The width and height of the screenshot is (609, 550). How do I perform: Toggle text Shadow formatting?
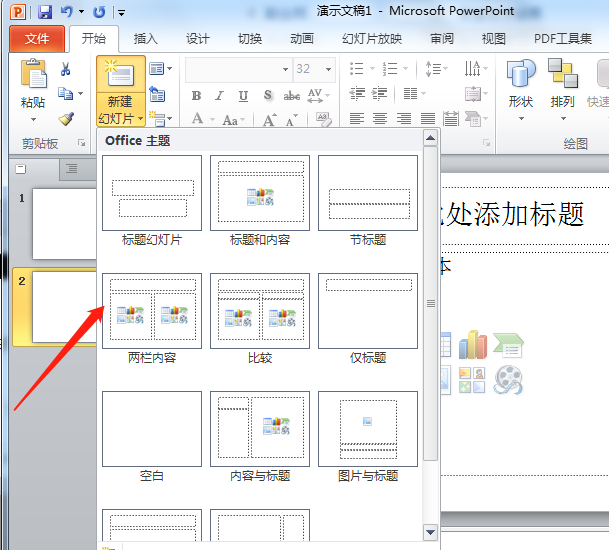[268, 95]
